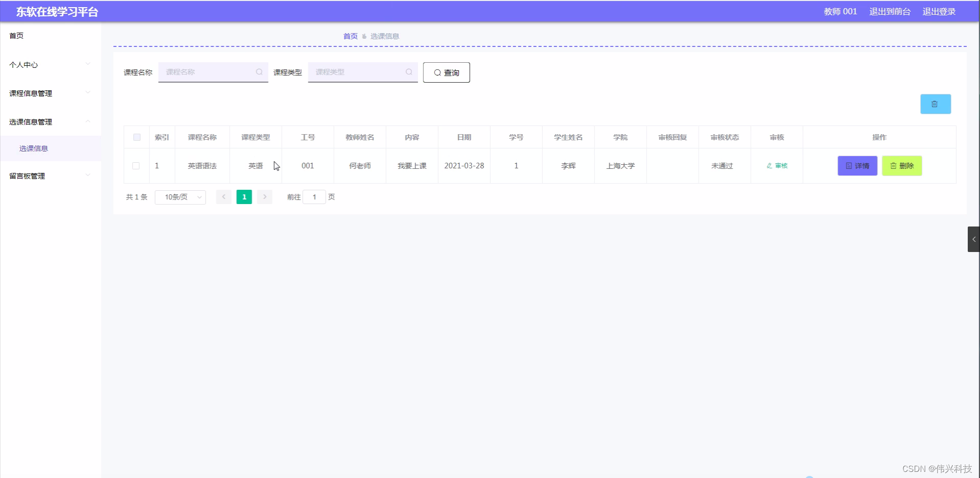Click the trash icon on the green 删除 button

pos(894,165)
